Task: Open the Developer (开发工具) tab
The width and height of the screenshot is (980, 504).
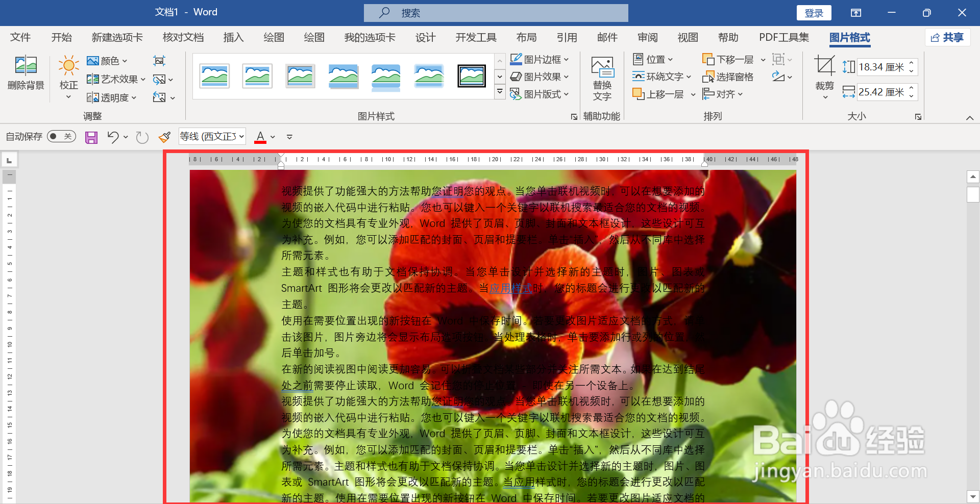Action: [476, 37]
